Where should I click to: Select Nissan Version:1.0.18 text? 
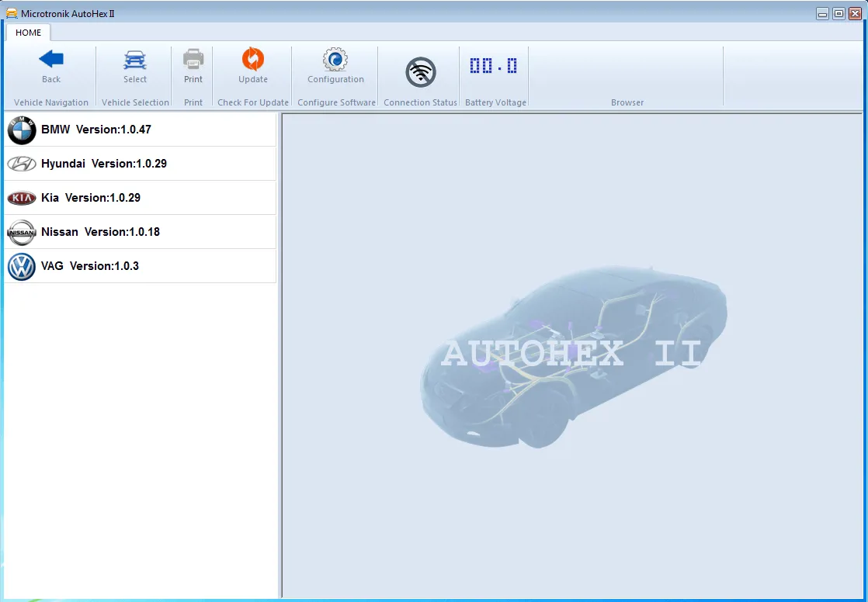100,232
